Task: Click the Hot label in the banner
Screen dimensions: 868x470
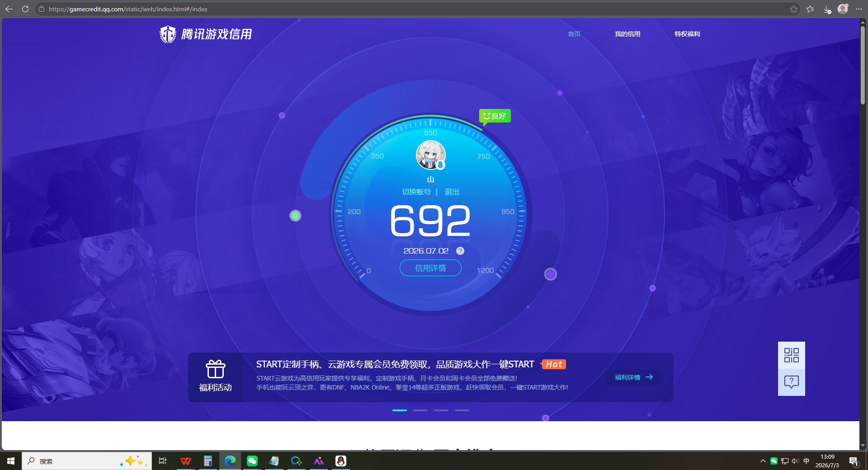Action: tap(553, 364)
